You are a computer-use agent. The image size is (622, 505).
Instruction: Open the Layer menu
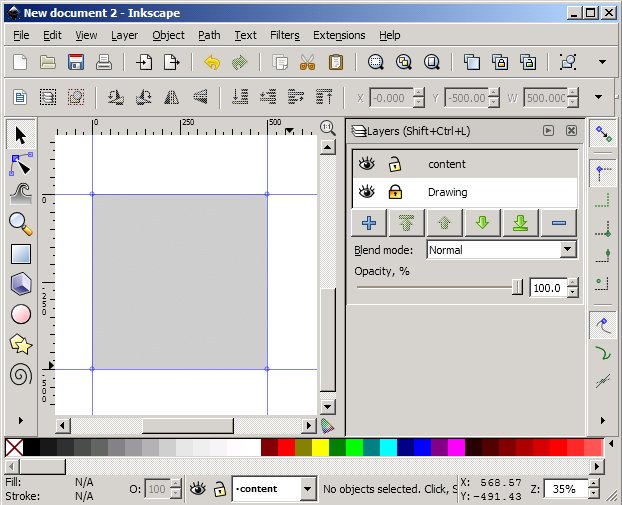(125, 35)
